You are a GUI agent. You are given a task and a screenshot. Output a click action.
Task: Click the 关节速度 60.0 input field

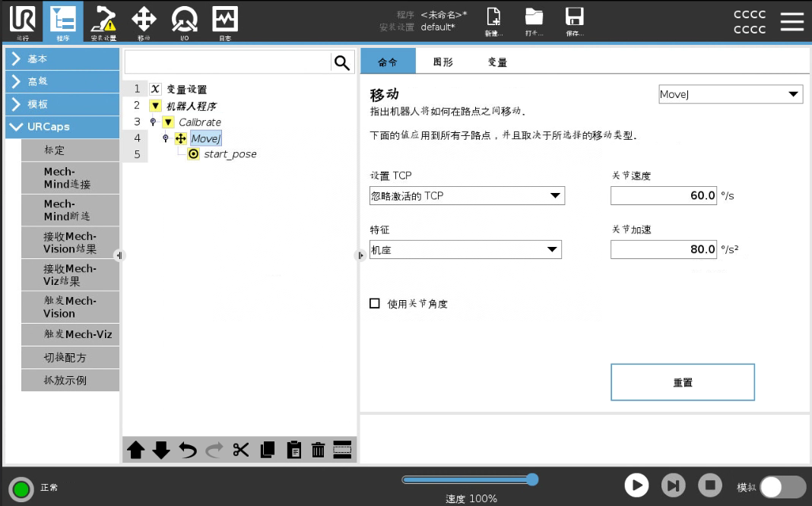(x=664, y=195)
